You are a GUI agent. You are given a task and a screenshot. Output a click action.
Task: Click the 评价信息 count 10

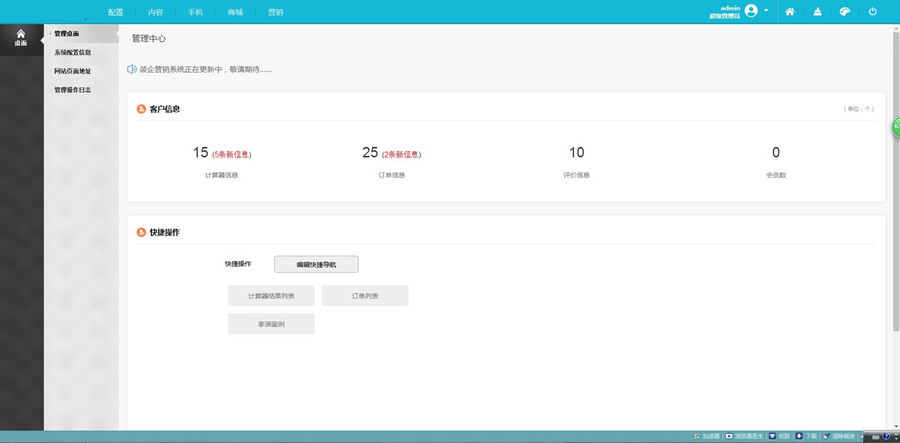pyautogui.click(x=576, y=153)
